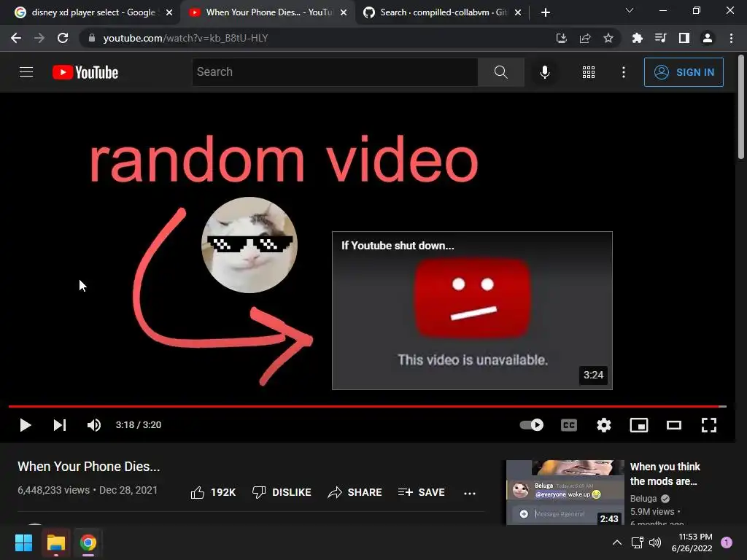Show hidden system tray icons
This screenshot has height=560, width=747.
point(616,542)
